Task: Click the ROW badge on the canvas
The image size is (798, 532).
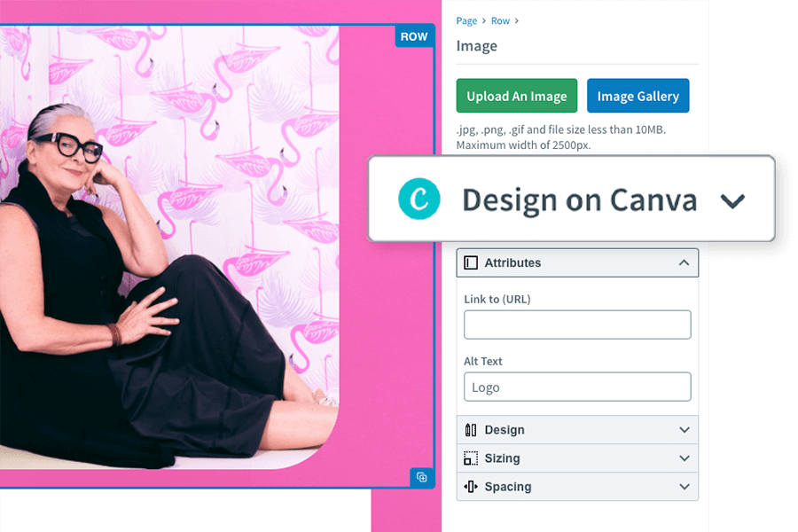Action: [x=413, y=36]
